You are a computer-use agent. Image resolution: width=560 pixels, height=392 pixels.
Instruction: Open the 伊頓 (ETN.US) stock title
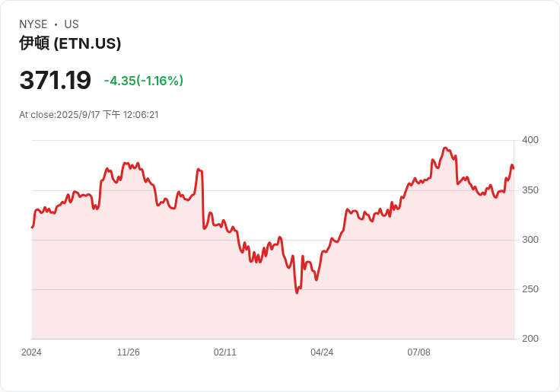70,44
